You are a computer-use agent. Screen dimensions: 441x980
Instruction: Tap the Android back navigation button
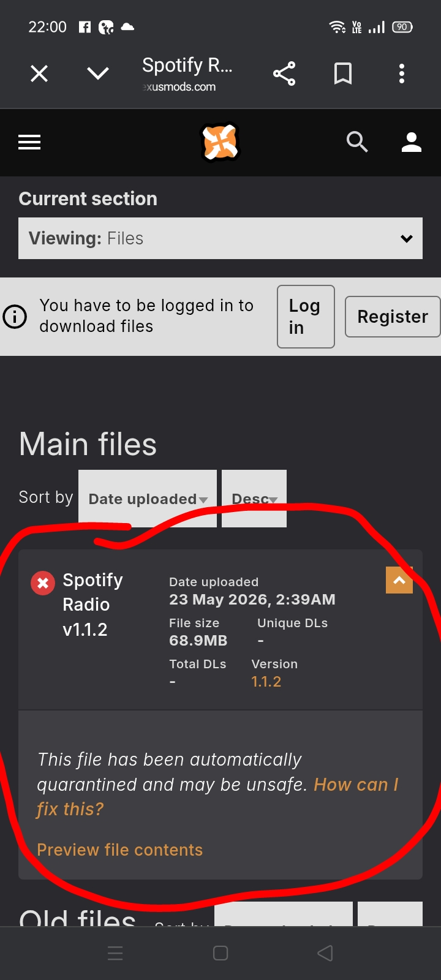[x=325, y=953]
